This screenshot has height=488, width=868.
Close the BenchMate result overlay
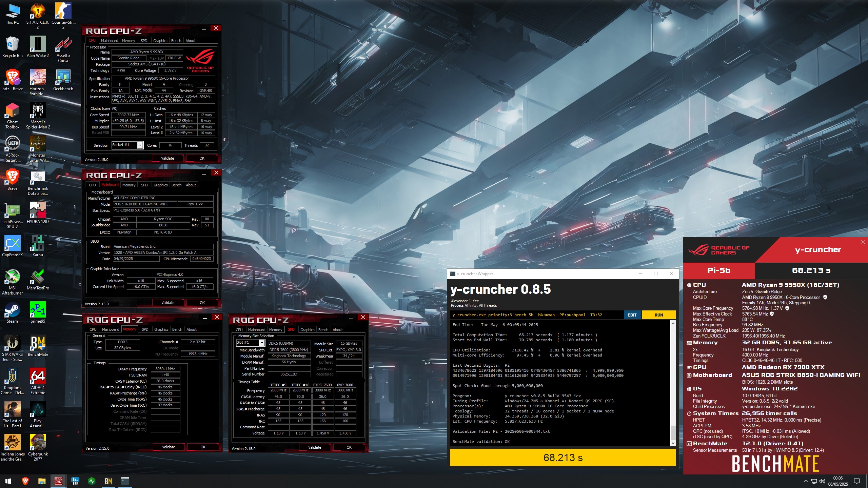(863, 242)
